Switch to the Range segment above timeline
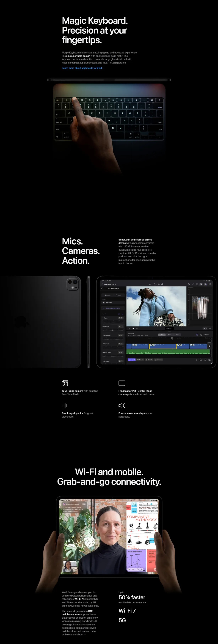 170,335
